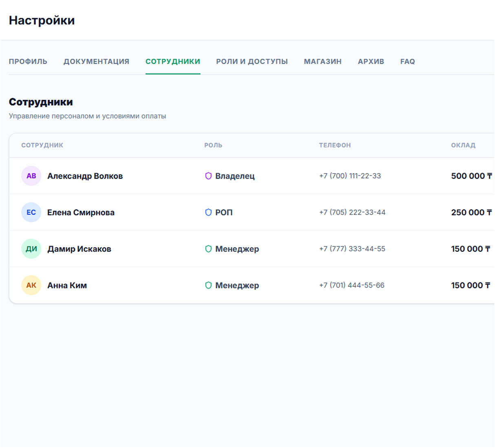The height and width of the screenshot is (448, 495).
Task: Open the Магазин tab
Action: pos(323,62)
